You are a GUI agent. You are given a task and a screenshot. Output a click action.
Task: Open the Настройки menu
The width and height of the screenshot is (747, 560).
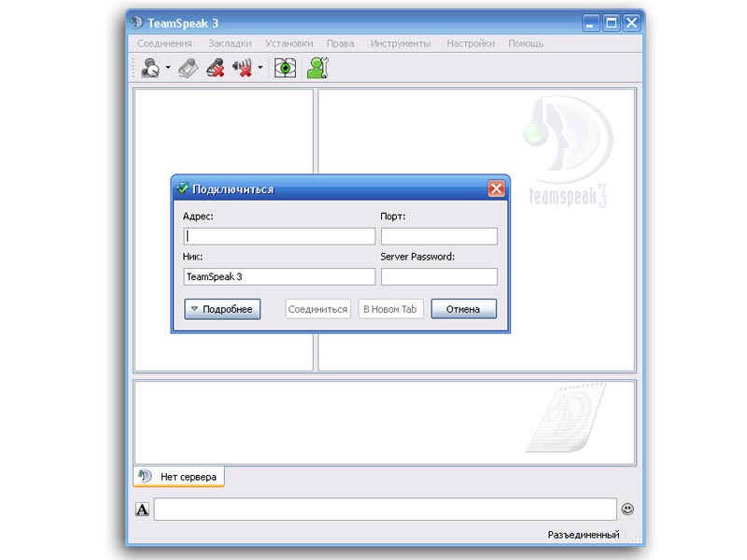click(470, 43)
